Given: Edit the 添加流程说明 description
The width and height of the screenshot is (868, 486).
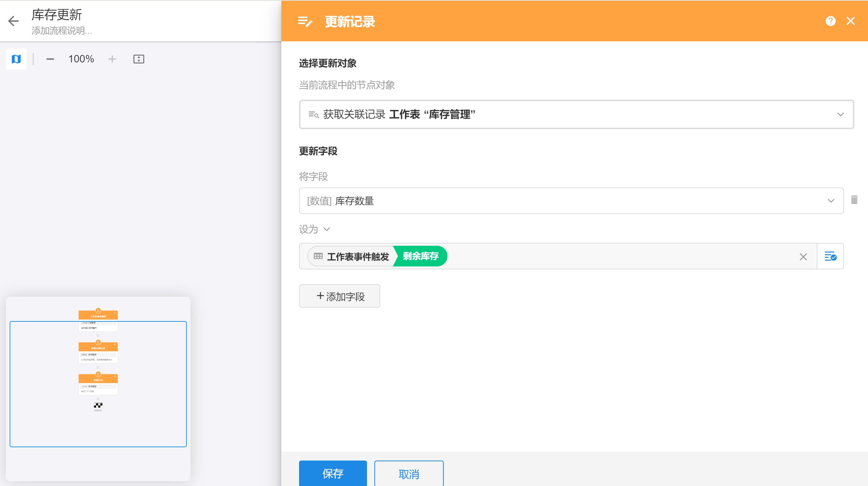Looking at the screenshot, I should (x=62, y=31).
